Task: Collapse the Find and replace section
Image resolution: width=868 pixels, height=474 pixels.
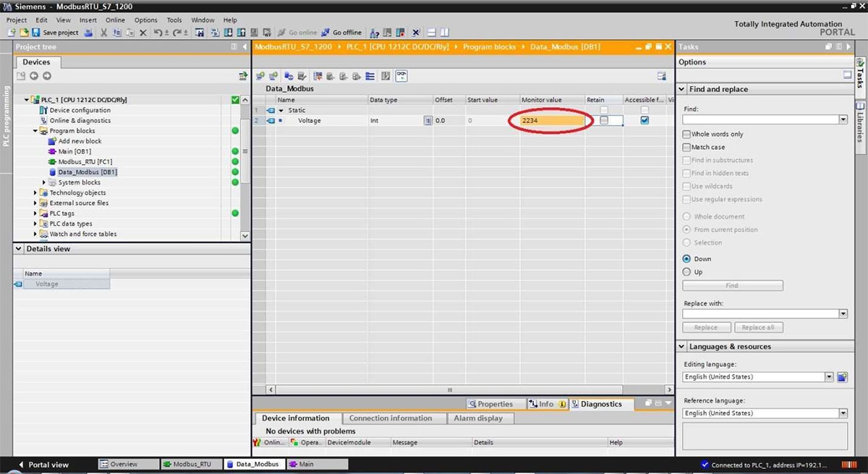Action: [682, 90]
